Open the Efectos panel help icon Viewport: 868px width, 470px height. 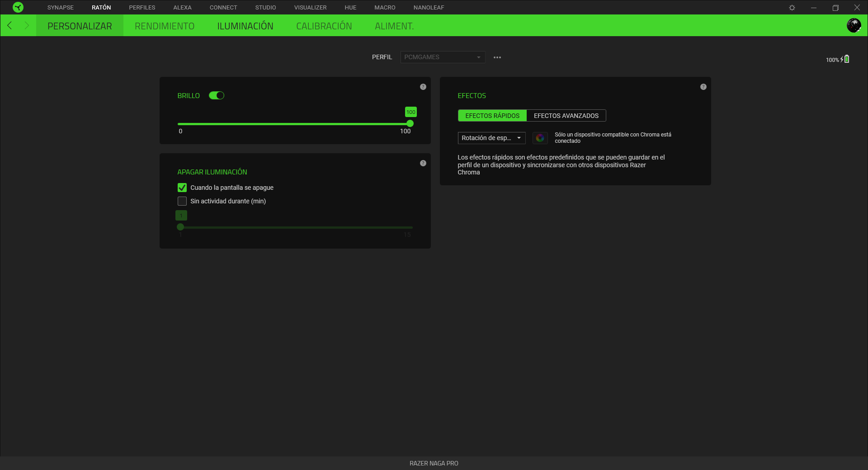click(x=703, y=87)
